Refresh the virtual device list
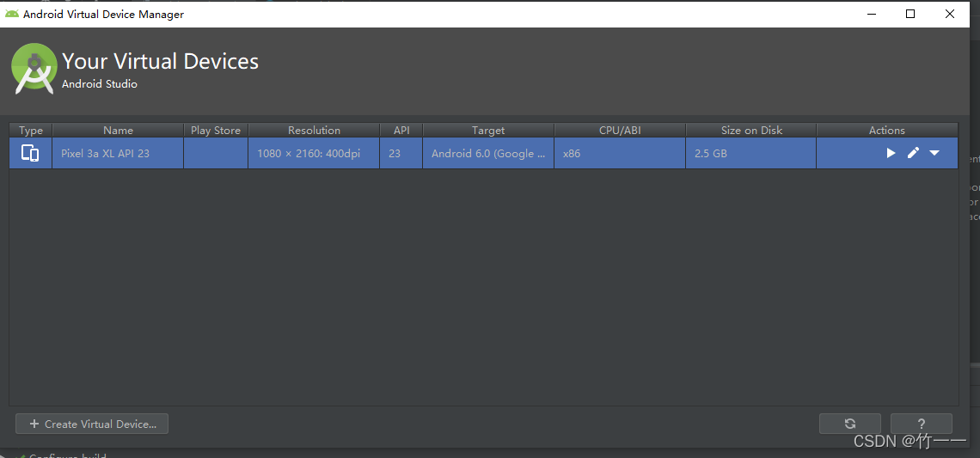The width and height of the screenshot is (980, 458). 850,424
